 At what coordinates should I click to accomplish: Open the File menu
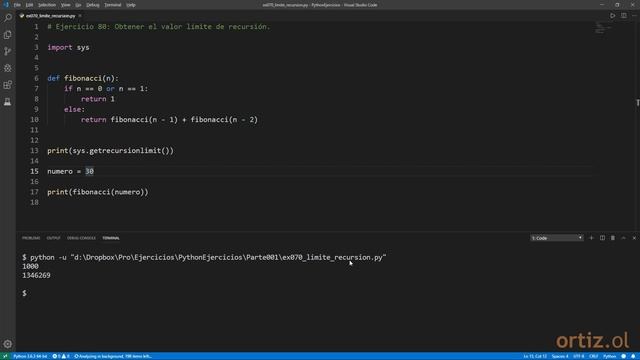[x=17, y=5]
